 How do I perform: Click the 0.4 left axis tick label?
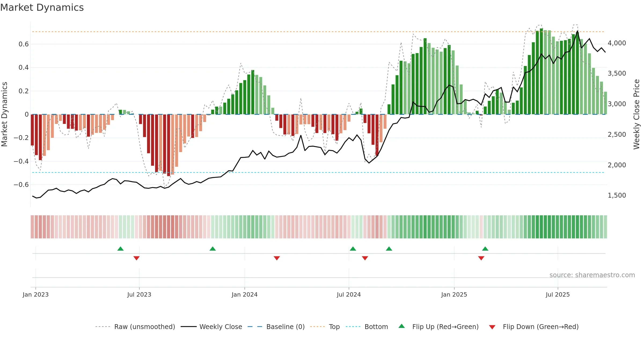24,68
